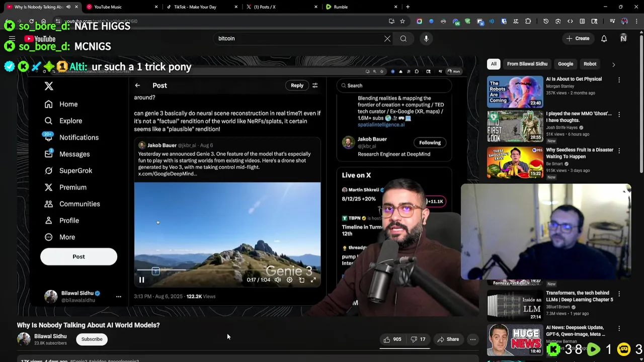This screenshot has width=644, height=362.
Task: Close the Why Is Nobody Talking tab
Action: pos(76,7)
